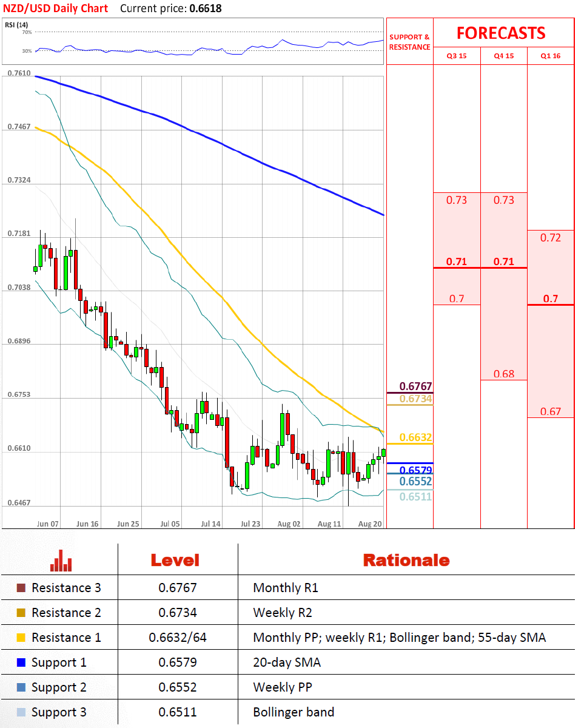Click the 20-day SMA rationale cell
Screen dimensions: 584x728
(287, 662)
